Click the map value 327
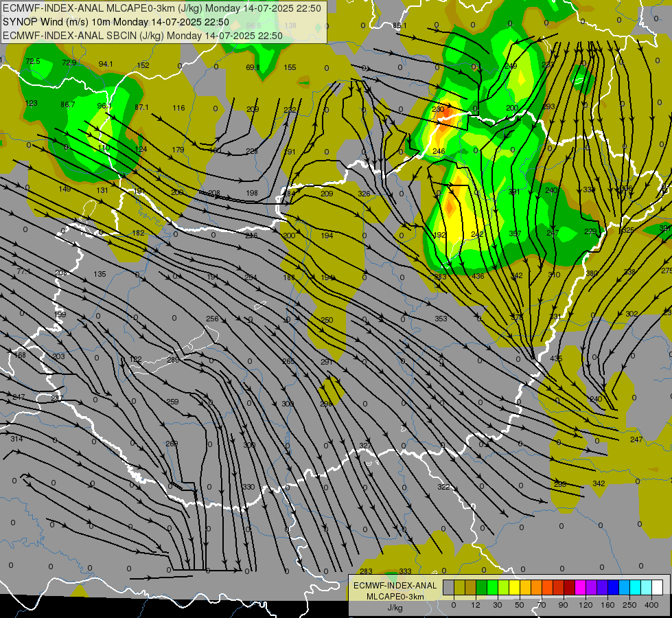Viewport: 672px width, 618px height. (x=364, y=446)
